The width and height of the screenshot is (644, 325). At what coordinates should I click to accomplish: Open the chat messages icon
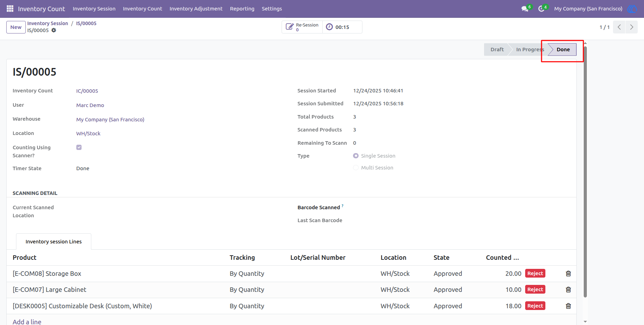525,9
